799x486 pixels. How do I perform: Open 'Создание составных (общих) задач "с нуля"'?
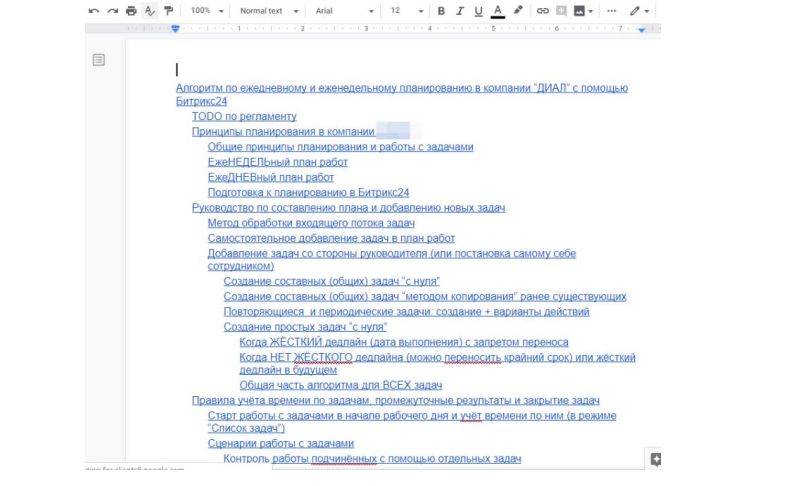click(332, 282)
